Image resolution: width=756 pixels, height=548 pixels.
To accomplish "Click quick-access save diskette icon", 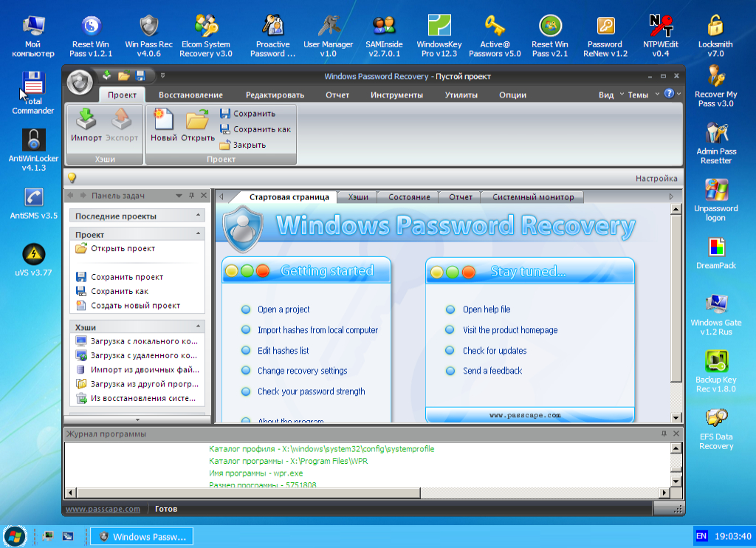I will (140, 76).
